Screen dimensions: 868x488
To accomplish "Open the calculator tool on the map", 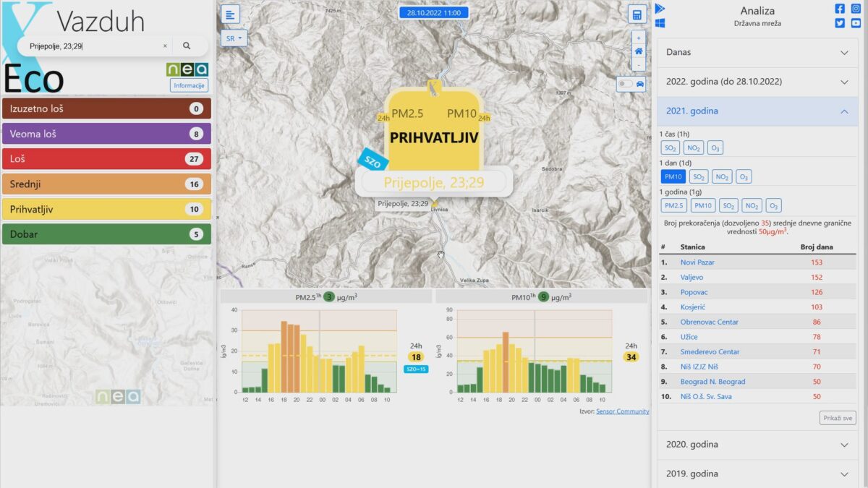I will coord(637,15).
